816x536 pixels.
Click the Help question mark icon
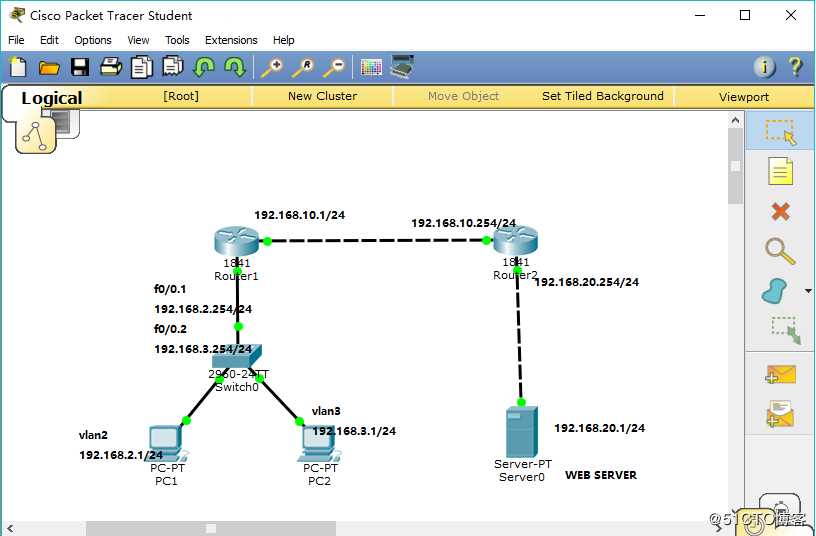(795, 67)
